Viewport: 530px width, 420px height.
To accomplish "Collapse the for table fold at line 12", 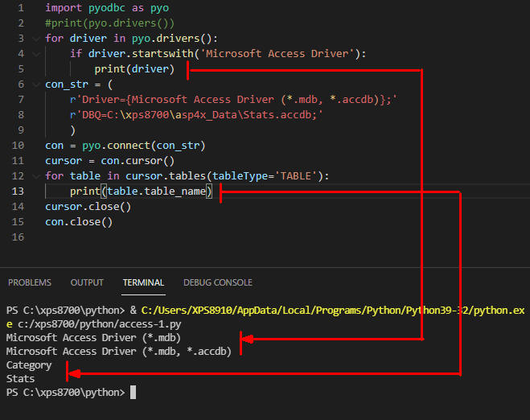I will pos(36,176).
